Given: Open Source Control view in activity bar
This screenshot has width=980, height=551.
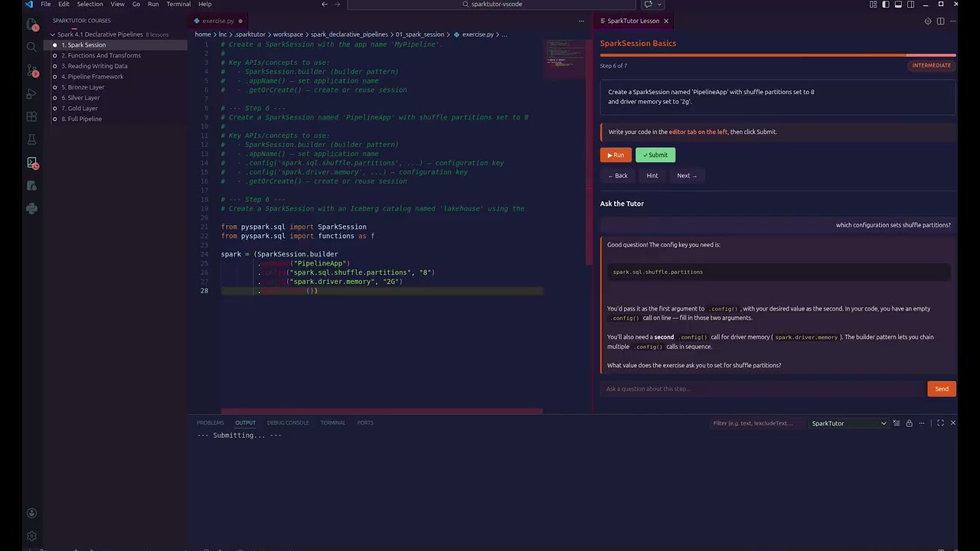Looking at the screenshot, I should 31,70.
